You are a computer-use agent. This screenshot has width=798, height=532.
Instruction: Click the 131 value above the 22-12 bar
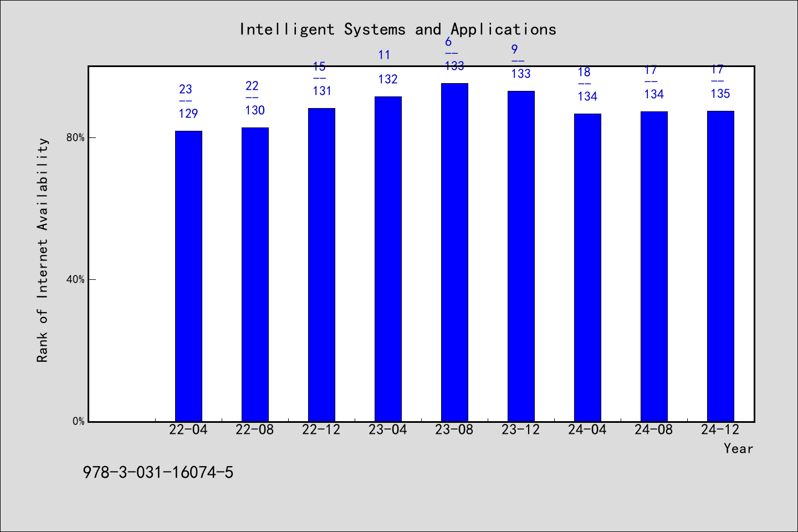pos(321,91)
